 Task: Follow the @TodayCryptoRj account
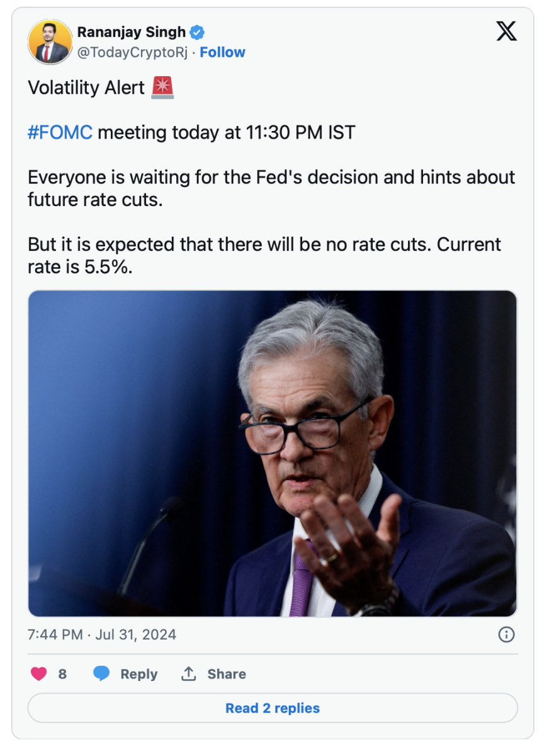(222, 52)
